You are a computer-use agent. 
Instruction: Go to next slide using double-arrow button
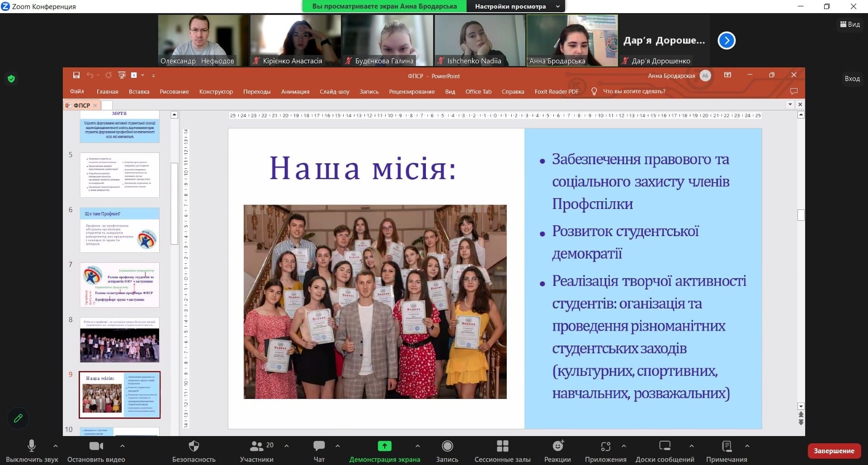(801, 422)
